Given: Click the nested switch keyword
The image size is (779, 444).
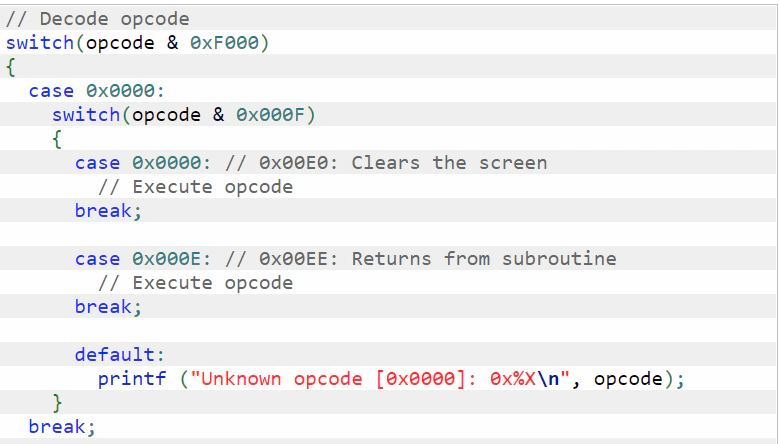Looking at the screenshot, I should click(86, 115).
